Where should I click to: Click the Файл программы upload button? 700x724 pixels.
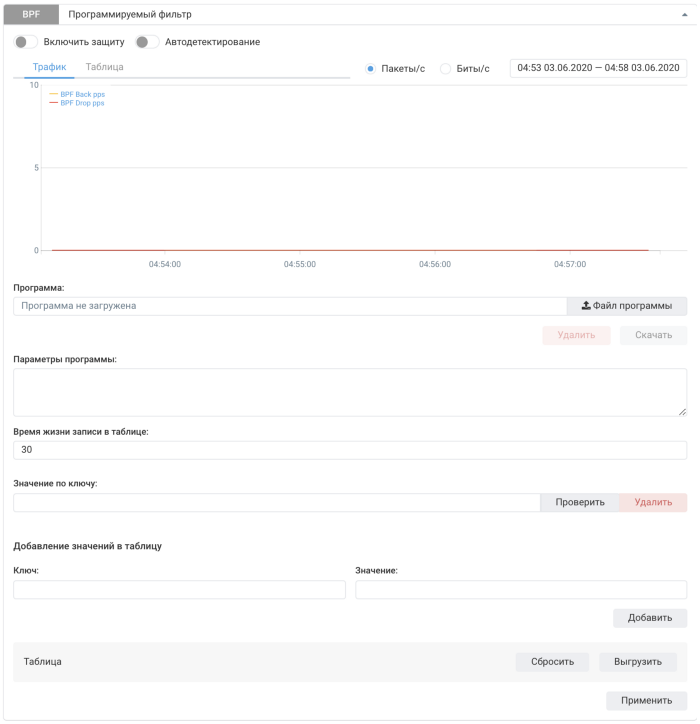click(627, 306)
